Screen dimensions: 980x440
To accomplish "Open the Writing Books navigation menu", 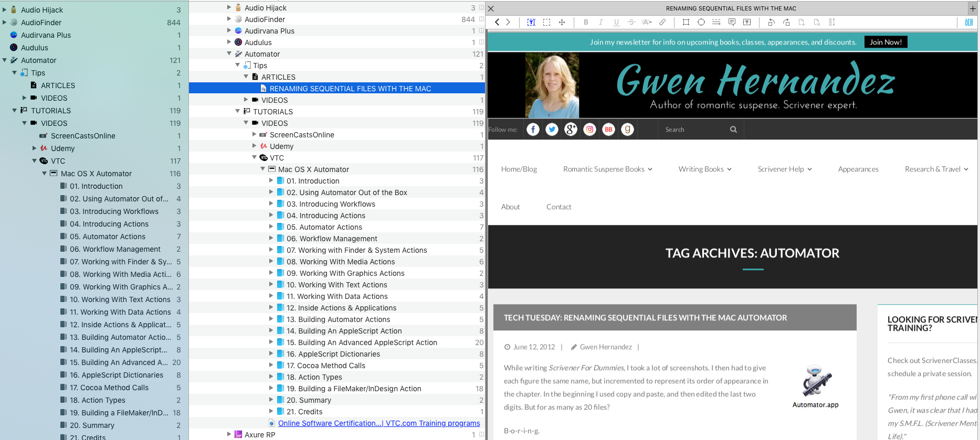I will (704, 169).
